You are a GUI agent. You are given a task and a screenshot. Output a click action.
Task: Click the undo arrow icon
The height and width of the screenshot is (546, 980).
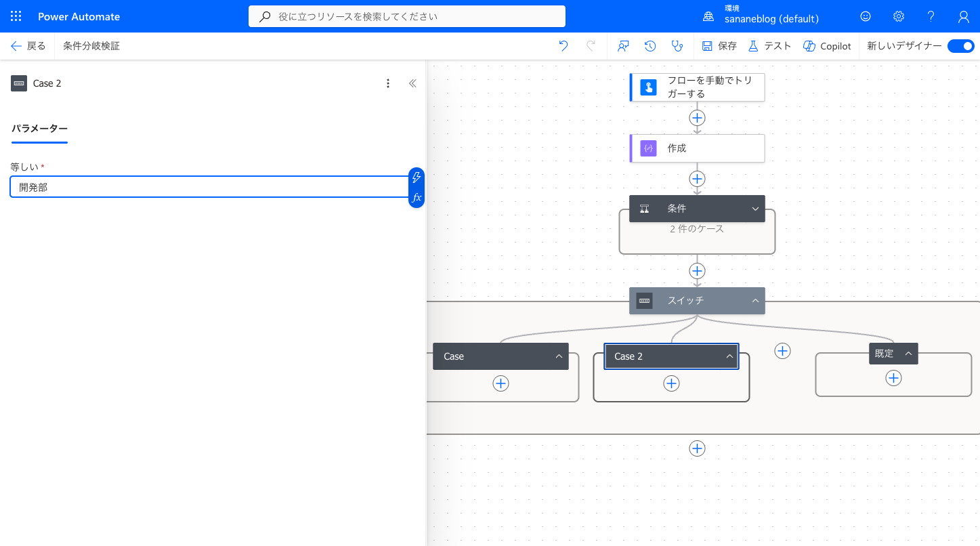pos(563,46)
